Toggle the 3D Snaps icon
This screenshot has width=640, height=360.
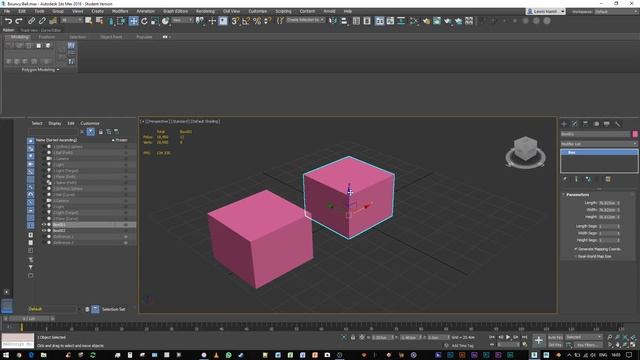[235, 21]
